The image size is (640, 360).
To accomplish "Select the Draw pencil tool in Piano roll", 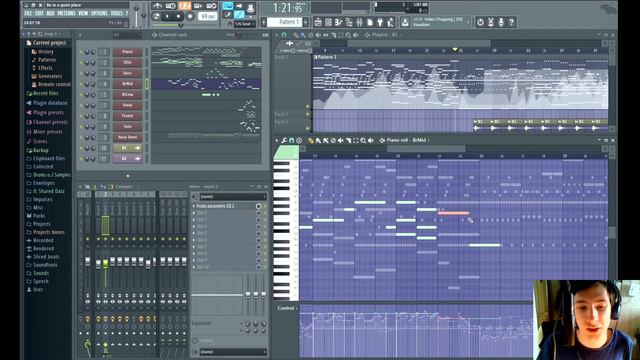I will (311, 140).
